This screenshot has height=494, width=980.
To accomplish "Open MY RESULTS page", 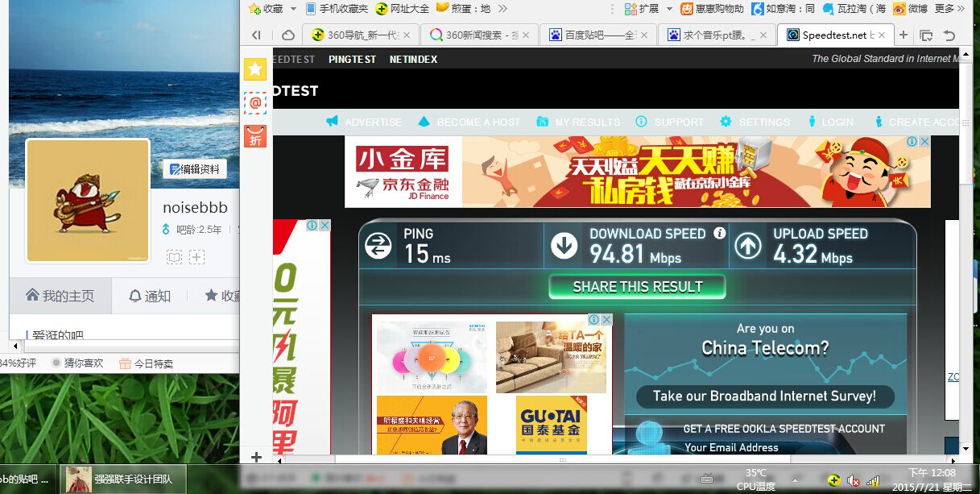I will pyautogui.click(x=578, y=122).
